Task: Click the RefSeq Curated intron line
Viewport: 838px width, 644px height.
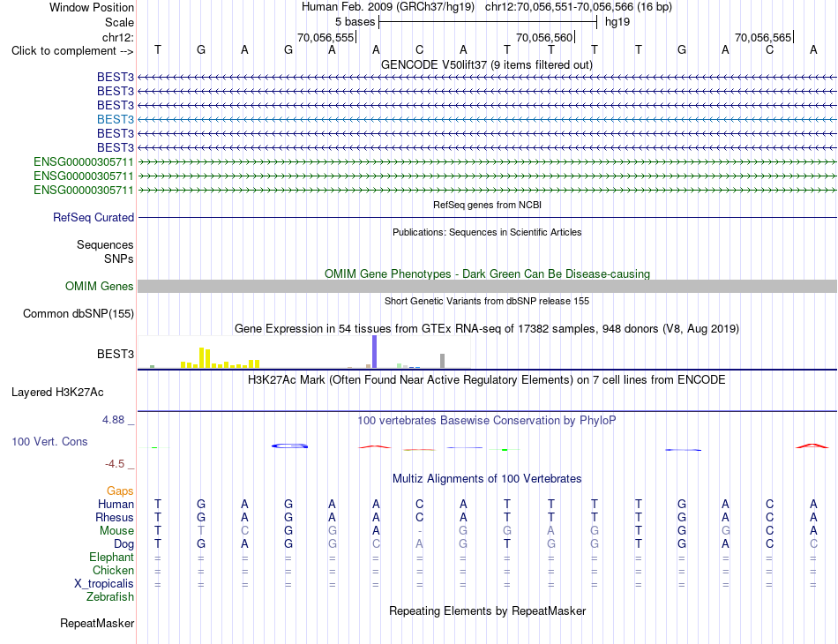Action: (487, 218)
